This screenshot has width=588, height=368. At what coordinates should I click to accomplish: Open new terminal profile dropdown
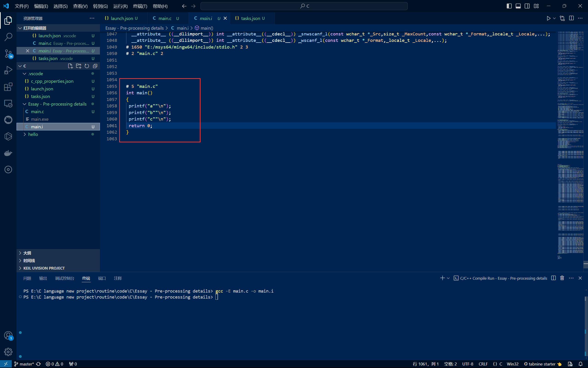(448, 278)
